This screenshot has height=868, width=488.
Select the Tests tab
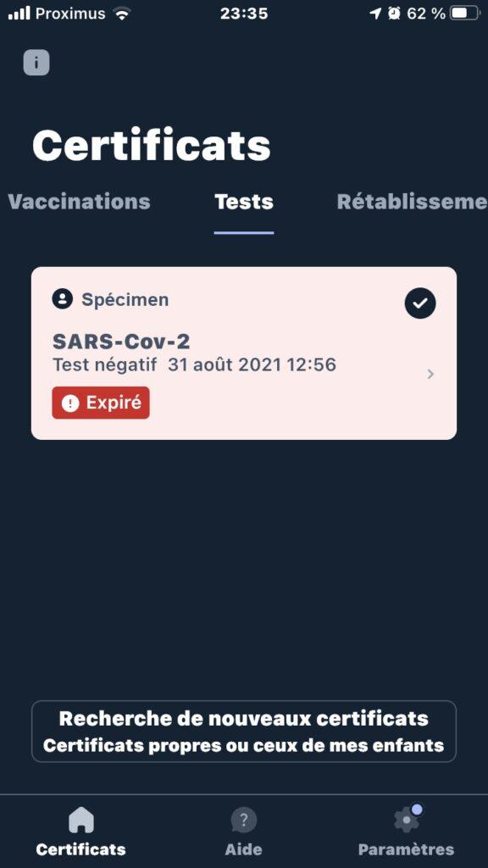(244, 202)
